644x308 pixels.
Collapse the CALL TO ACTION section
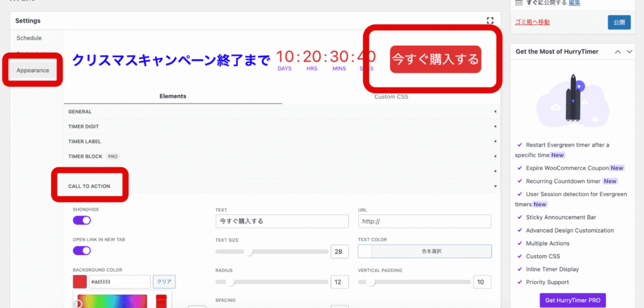282,186
